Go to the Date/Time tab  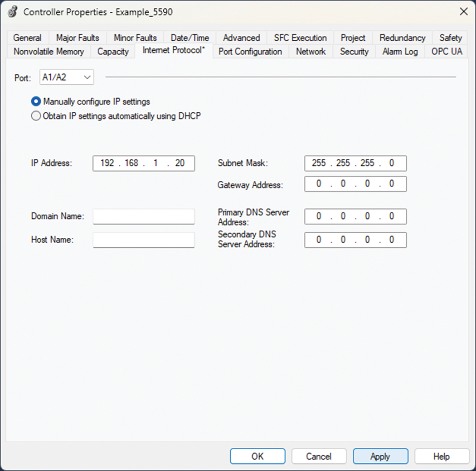(x=189, y=38)
